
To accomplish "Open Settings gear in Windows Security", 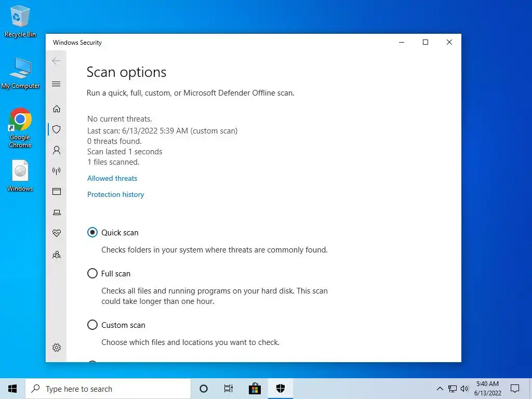I will point(57,348).
